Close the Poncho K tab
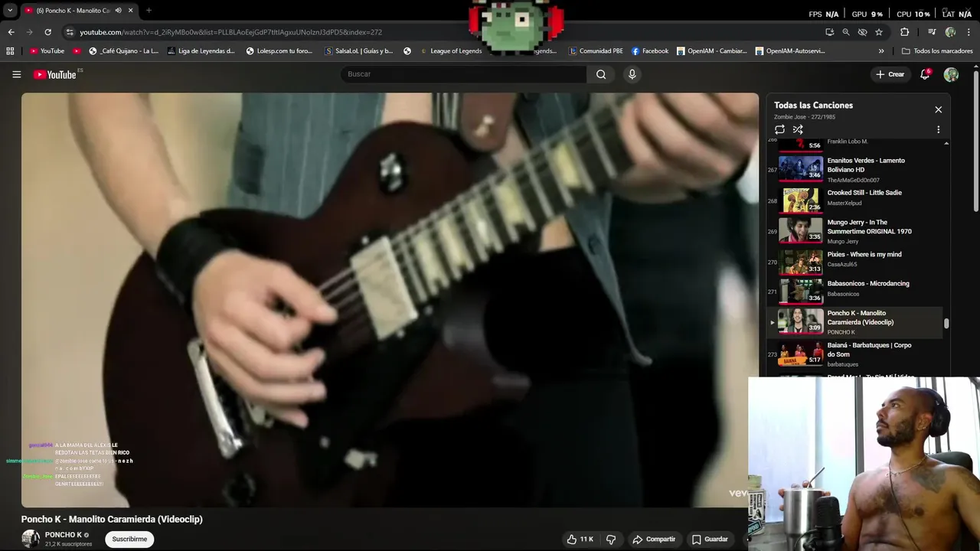This screenshot has height=551, width=980. click(130, 11)
